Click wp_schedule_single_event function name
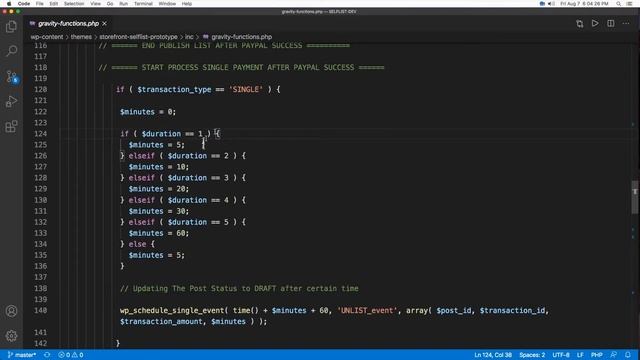 [x=172, y=310]
